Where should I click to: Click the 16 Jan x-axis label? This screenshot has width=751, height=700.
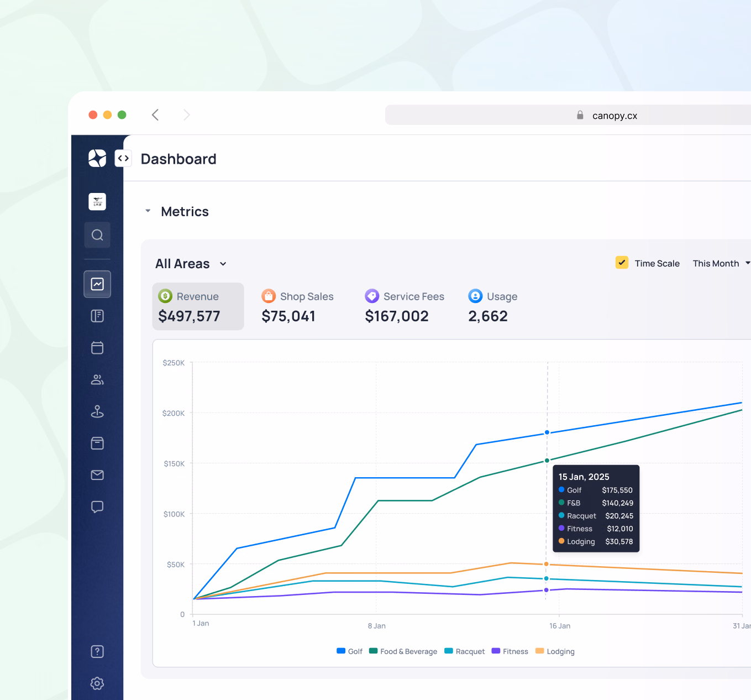[560, 626]
